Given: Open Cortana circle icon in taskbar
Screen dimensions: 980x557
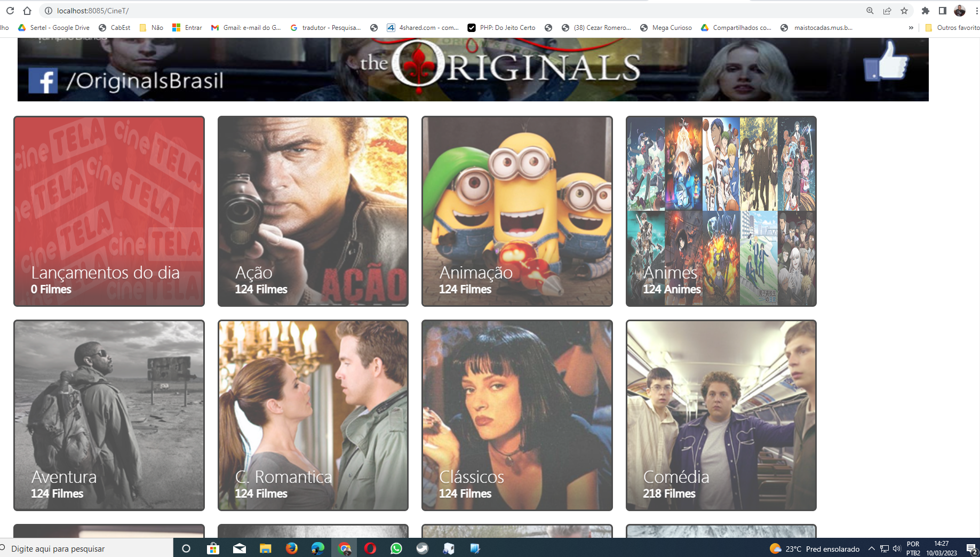Looking at the screenshot, I should pos(186,548).
